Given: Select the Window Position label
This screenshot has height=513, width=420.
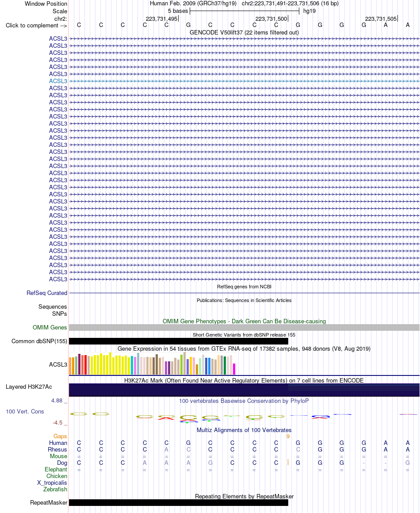Looking at the screenshot, I should click(46, 4).
